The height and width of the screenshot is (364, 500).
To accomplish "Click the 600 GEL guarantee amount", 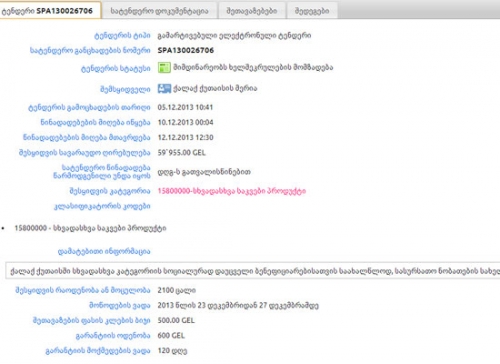I will click(x=171, y=335).
